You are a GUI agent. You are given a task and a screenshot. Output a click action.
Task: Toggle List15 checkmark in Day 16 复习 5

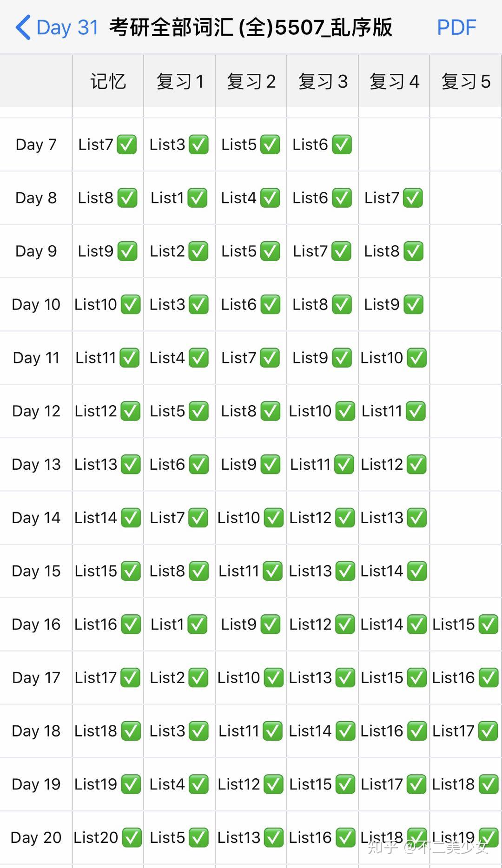click(x=489, y=625)
